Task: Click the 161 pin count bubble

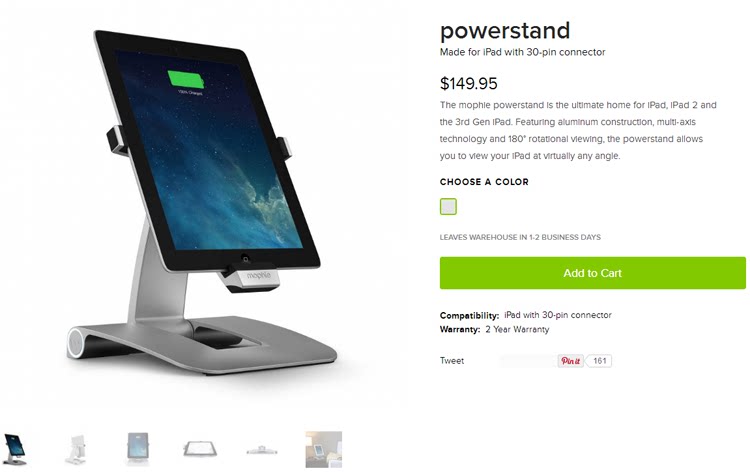Action: (x=599, y=361)
